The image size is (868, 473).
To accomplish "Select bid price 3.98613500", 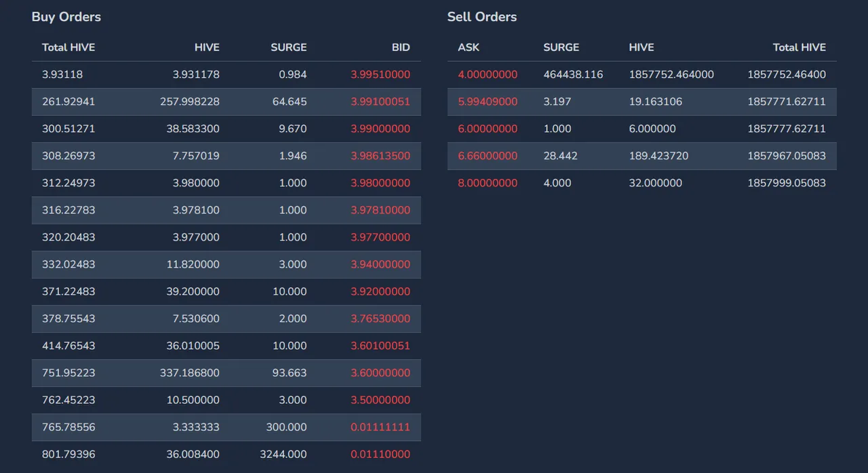I will pyautogui.click(x=380, y=156).
